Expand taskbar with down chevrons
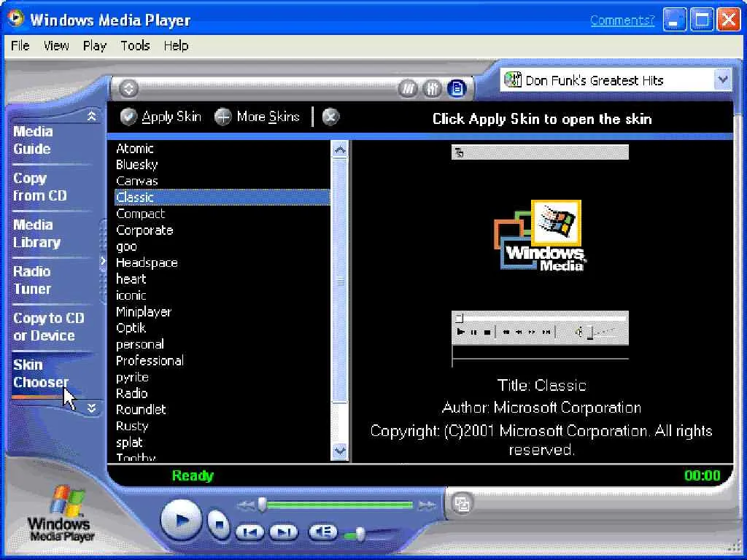This screenshot has height=560, width=747. (x=91, y=408)
